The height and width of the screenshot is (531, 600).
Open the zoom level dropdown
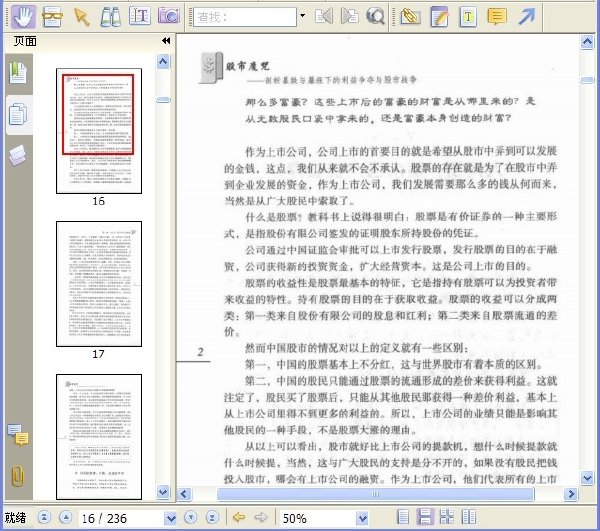tap(362, 518)
